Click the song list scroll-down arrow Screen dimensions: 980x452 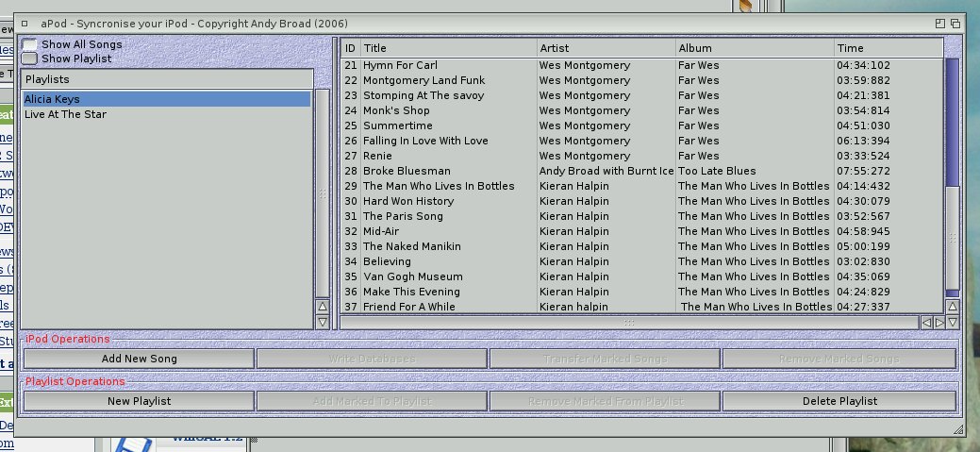point(953,322)
